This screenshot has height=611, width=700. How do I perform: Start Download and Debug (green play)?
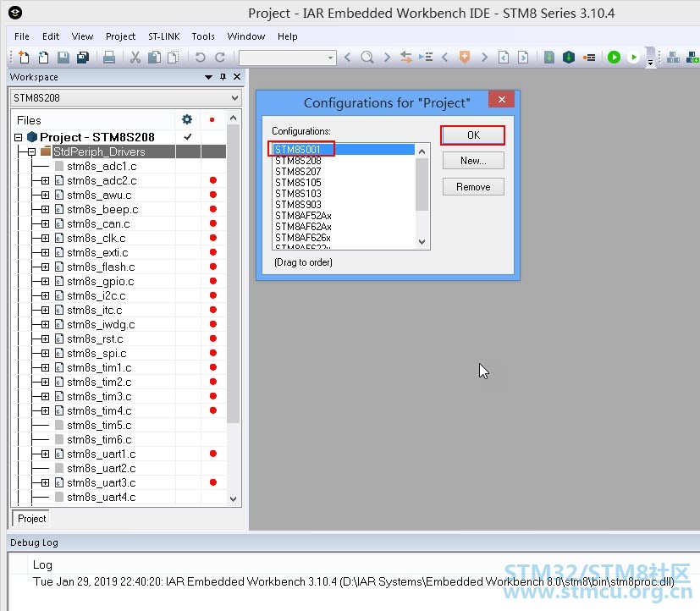614,58
